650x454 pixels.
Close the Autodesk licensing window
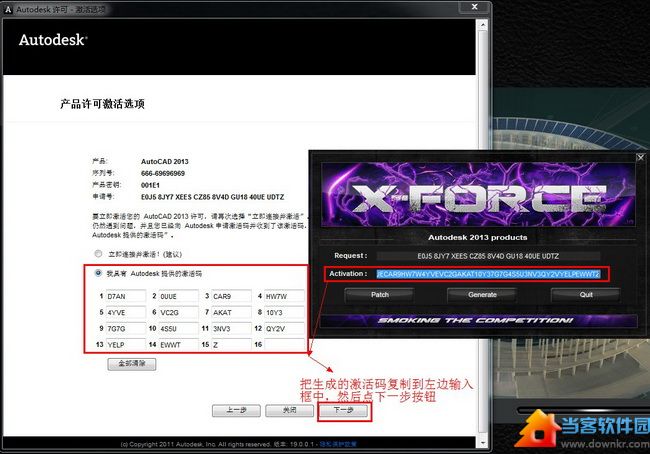coord(475,7)
